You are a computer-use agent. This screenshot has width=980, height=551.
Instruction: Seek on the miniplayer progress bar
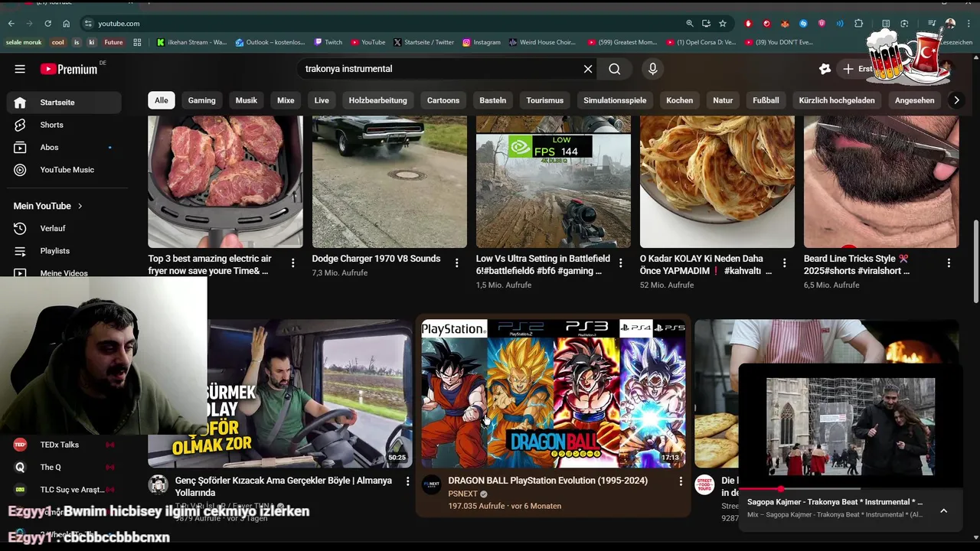point(850,488)
